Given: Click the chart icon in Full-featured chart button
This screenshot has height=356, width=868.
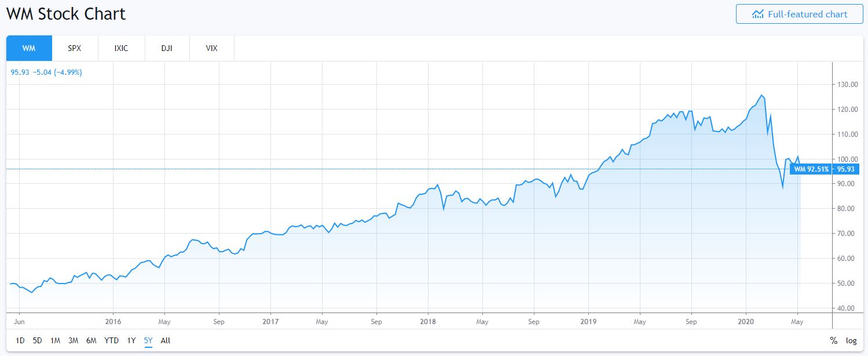Looking at the screenshot, I should (x=757, y=14).
